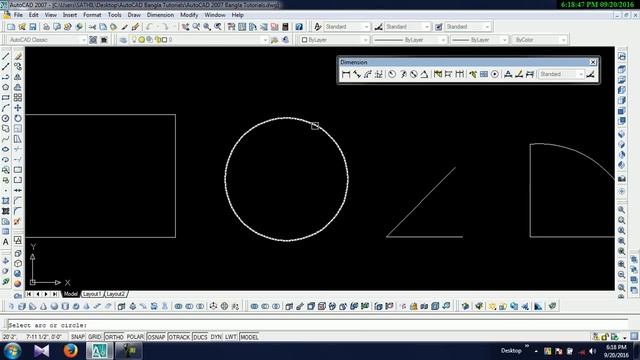Open the Help question mark icon
640x360 pixels.
point(299,27)
